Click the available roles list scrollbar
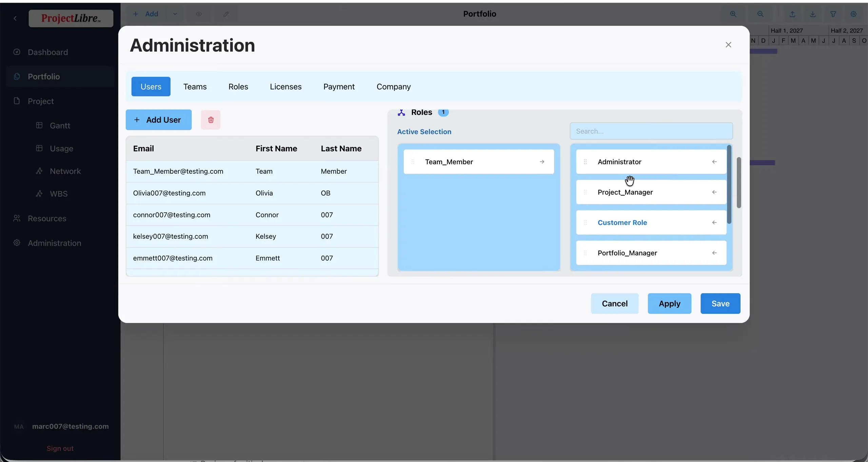The image size is (868, 462). click(729, 185)
